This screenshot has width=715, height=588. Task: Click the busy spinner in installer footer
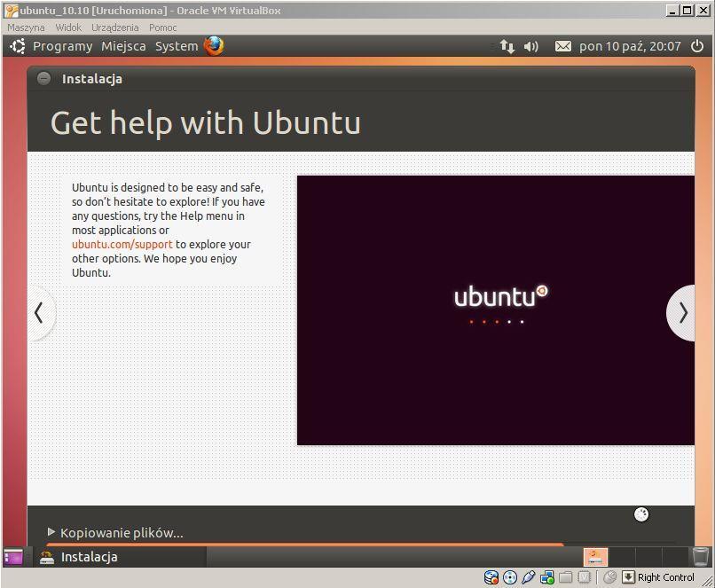(641, 514)
